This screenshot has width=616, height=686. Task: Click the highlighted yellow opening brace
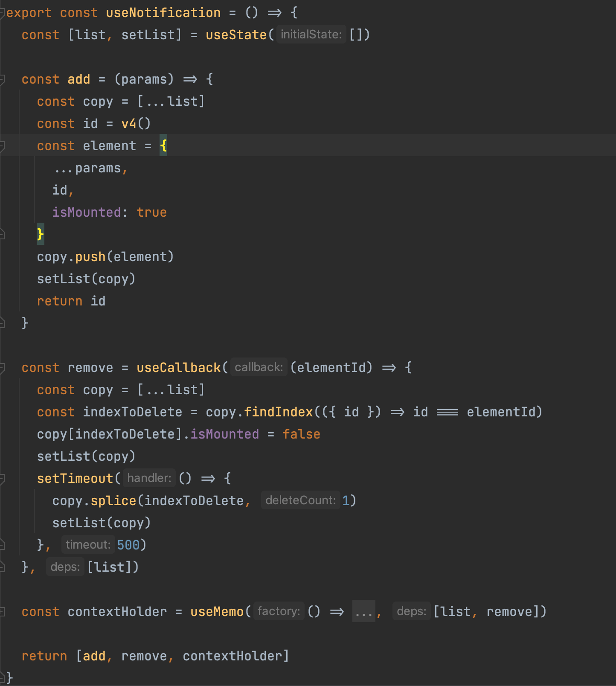coord(163,146)
